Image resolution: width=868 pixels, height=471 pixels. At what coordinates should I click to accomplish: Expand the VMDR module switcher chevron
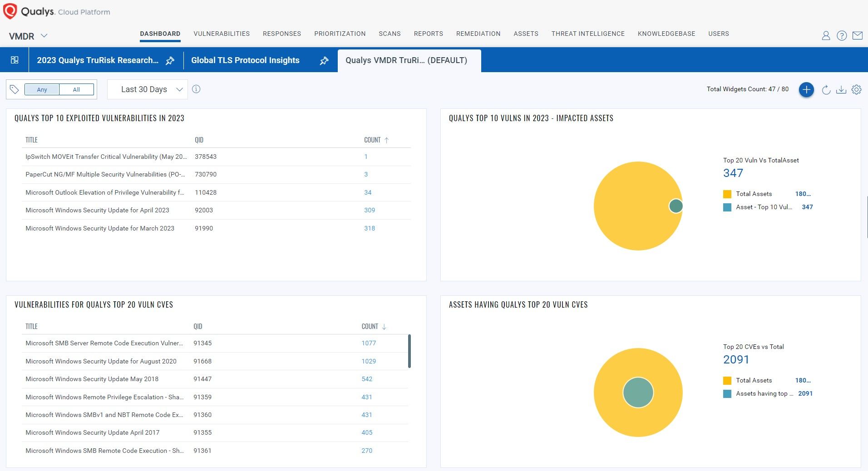(x=44, y=36)
